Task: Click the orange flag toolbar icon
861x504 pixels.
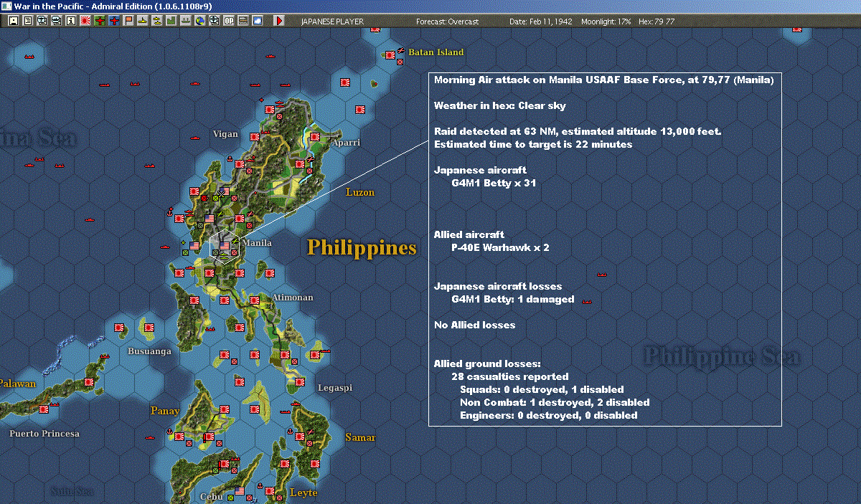Action: point(128,21)
